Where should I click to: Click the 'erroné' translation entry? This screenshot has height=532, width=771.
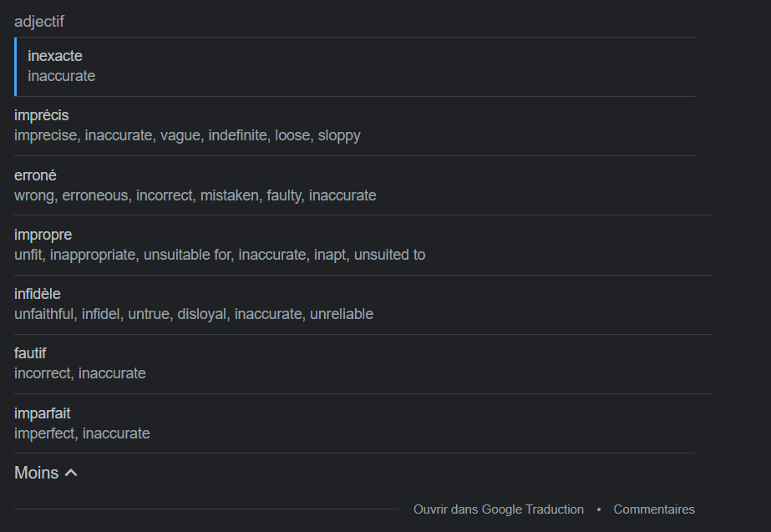click(35, 175)
